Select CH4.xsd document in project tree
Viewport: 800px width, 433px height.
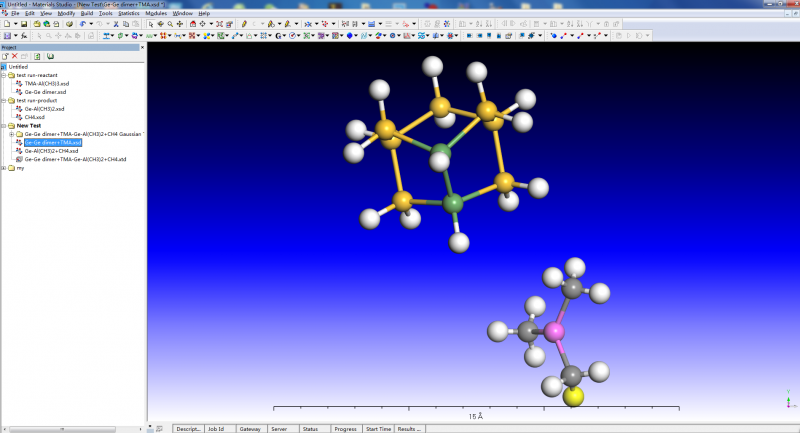coord(34,117)
